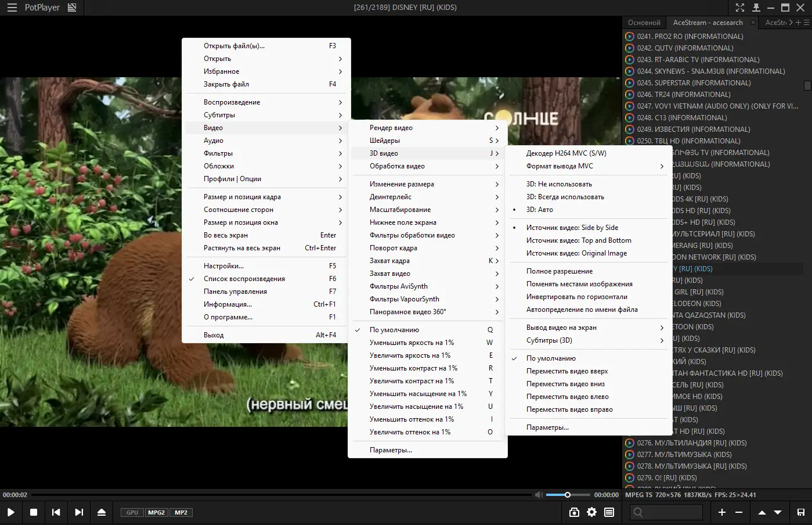The image size is (812, 525).
Task: Click the MP2 audio codec button
Action: pos(181,512)
